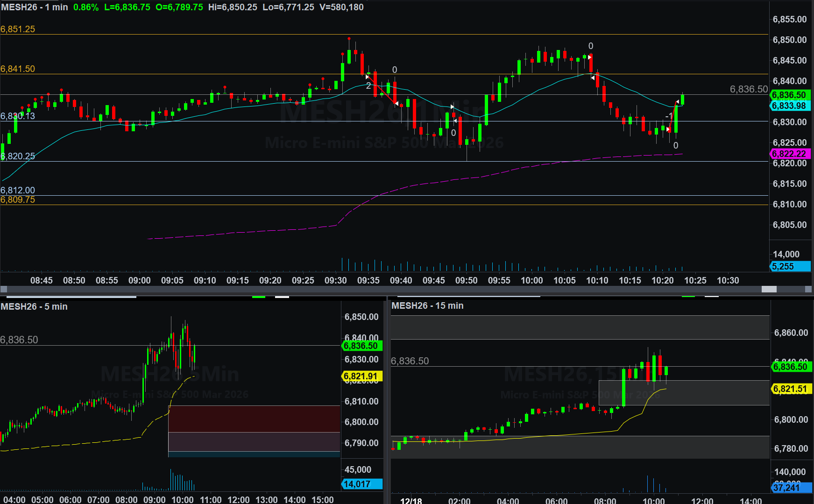Click the dark red zone rectangle on 5-min chart

(254, 419)
